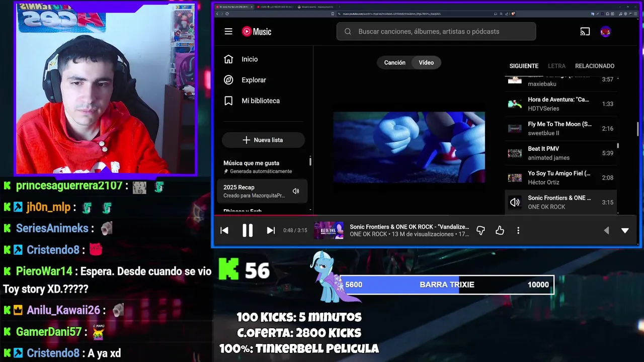The height and width of the screenshot is (362, 644).
Task: Dislike the current song
Action: [x=480, y=230]
